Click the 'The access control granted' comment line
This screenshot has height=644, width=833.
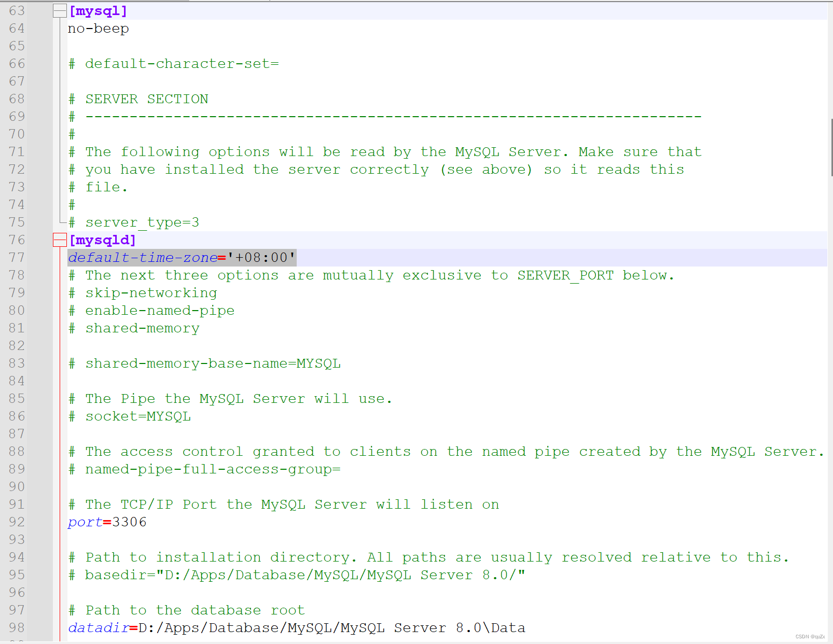(447, 452)
